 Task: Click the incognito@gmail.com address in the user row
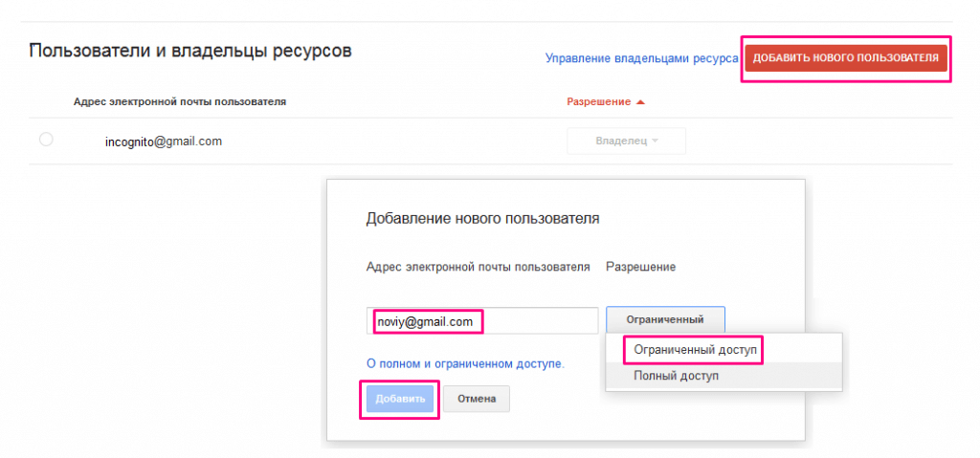point(164,142)
